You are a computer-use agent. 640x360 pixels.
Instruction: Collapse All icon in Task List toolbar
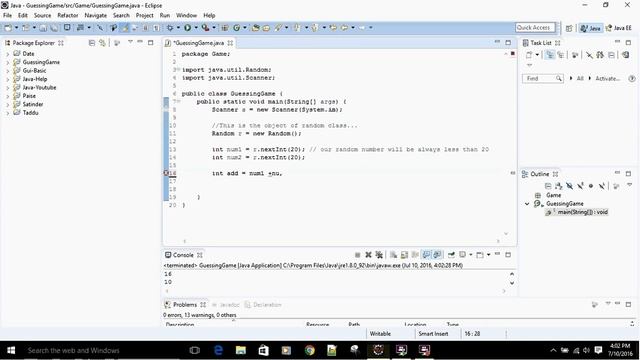(x=611, y=55)
